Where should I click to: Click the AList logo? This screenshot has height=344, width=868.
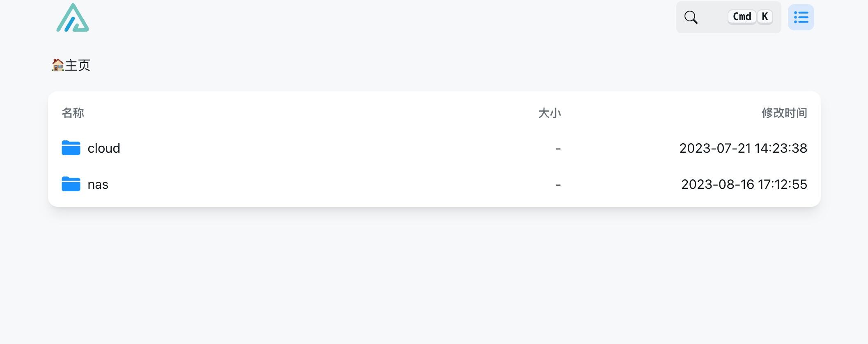click(x=73, y=18)
